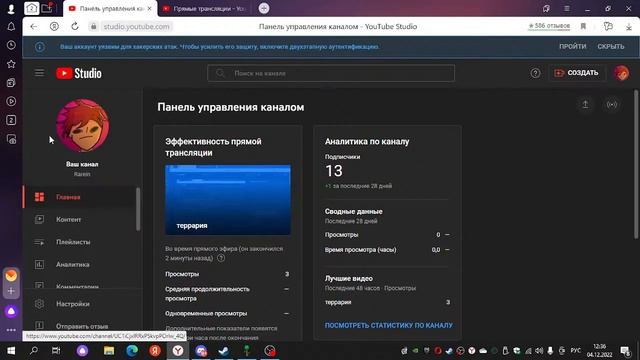Click the РУС language indicator in tray
The height and width of the screenshot is (360, 640).
coord(576,351)
